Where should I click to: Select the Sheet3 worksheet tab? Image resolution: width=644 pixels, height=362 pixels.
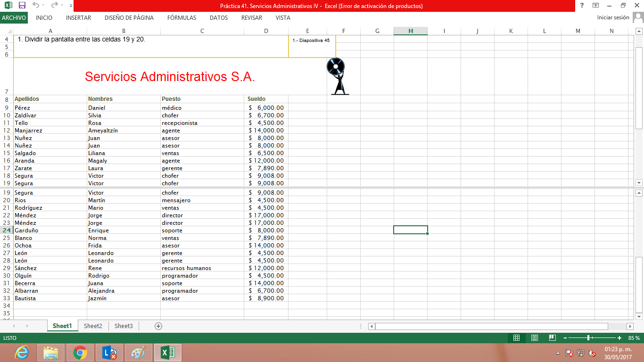124,326
